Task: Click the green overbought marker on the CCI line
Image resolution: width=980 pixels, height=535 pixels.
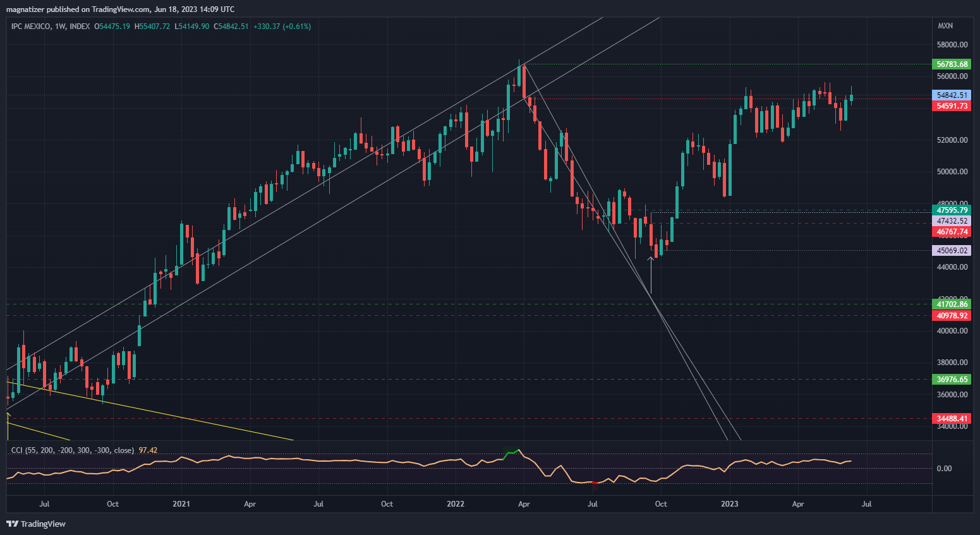Action: [512, 452]
